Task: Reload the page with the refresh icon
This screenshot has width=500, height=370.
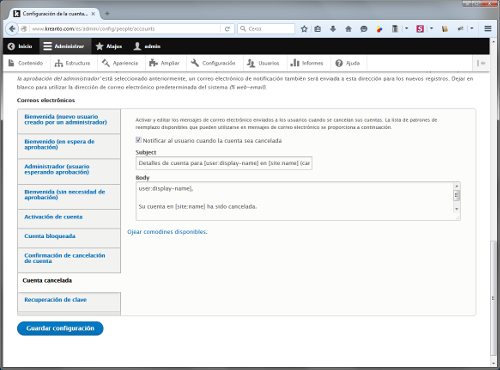Action: coord(227,29)
